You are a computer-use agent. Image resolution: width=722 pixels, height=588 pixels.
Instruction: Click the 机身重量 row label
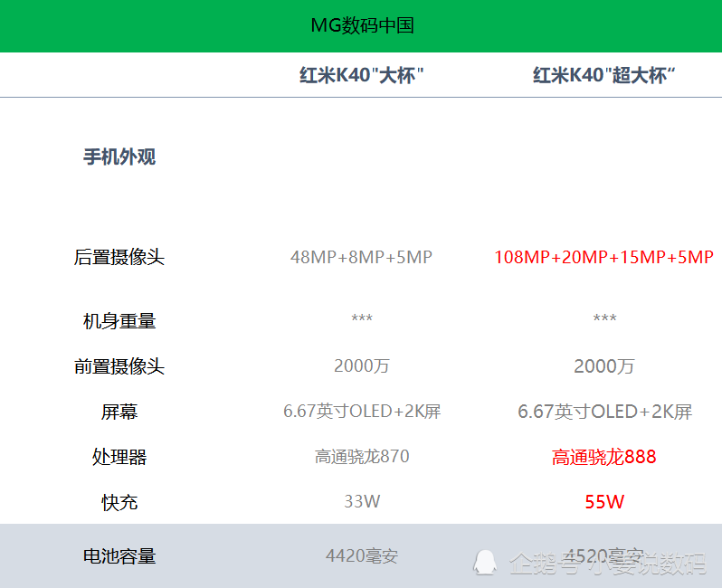[119, 321]
